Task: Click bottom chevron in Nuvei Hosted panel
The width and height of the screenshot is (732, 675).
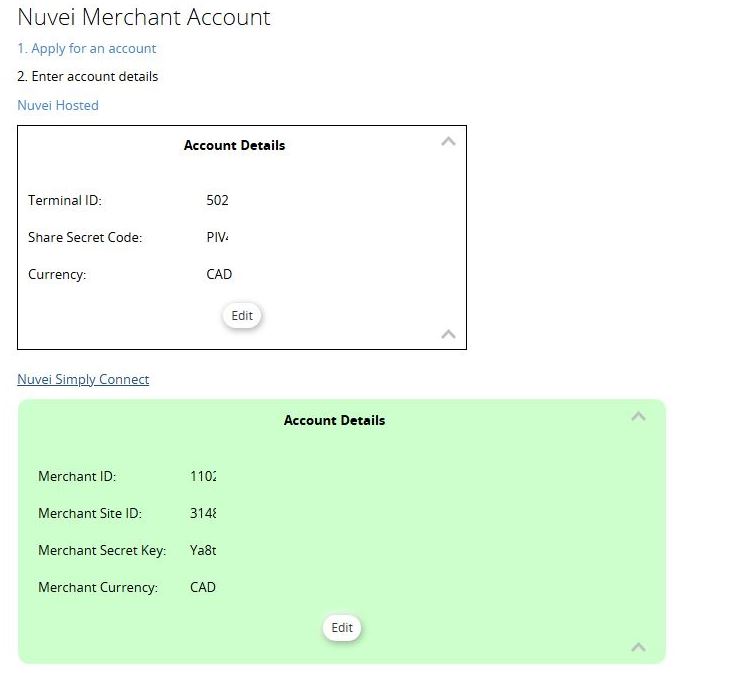Action: pyautogui.click(x=448, y=334)
